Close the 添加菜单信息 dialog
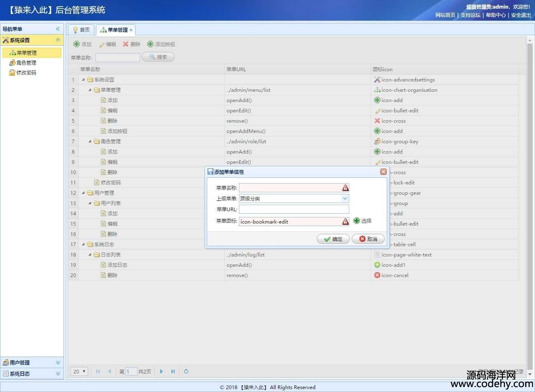Viewport: 535px width, 392px height. pyautogui.click(x=383, y=172)
